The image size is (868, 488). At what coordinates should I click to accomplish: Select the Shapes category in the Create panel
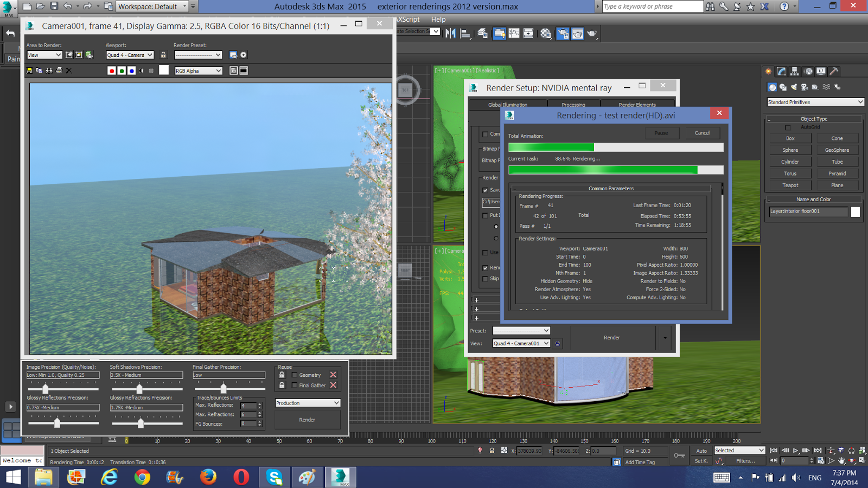pos(783,87)
